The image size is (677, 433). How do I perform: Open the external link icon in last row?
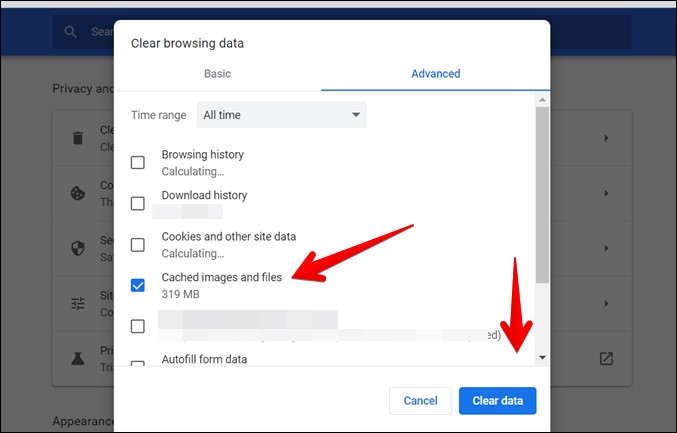tap(606, 358)
